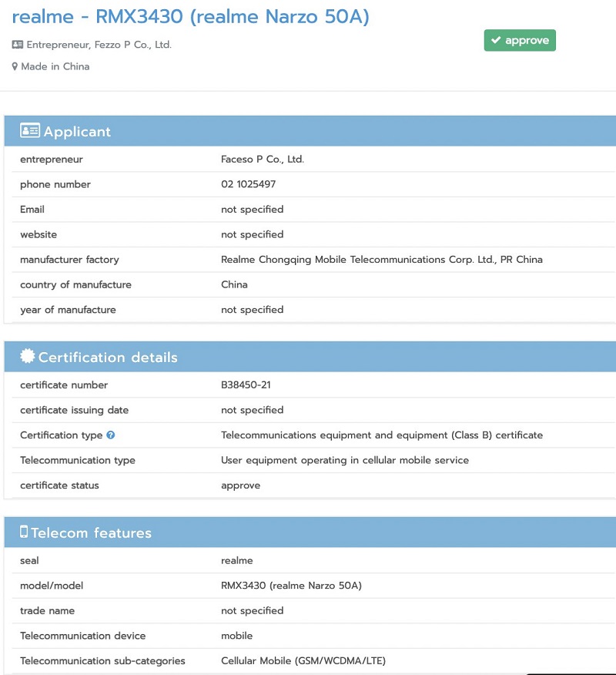Select 'User equipment operating in cellular mobile service'

click(x=345, y=460)
